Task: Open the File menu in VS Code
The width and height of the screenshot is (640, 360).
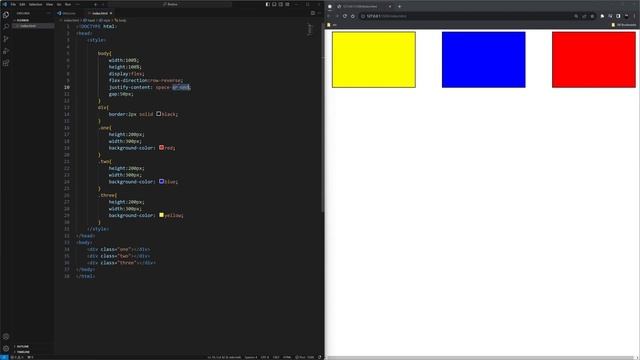Action: (x=13, y=4)
